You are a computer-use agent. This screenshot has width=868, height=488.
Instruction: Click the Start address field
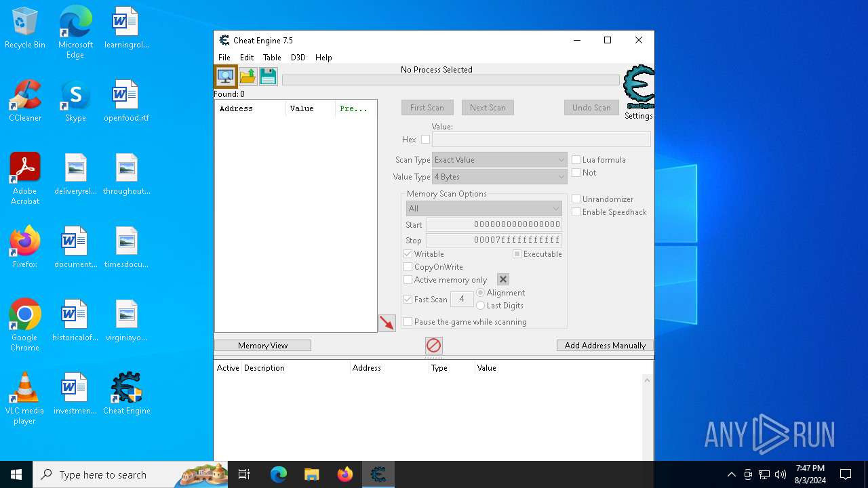click(494, 224)
